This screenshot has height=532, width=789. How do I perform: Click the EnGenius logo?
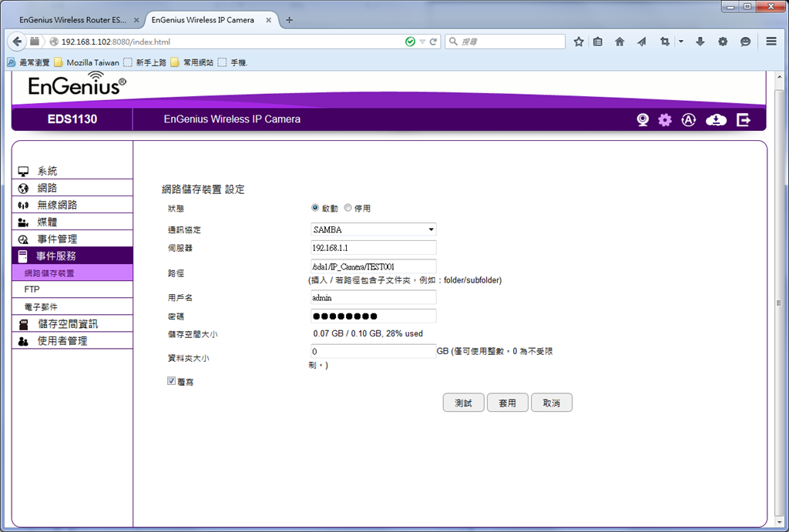coord(77,83)
